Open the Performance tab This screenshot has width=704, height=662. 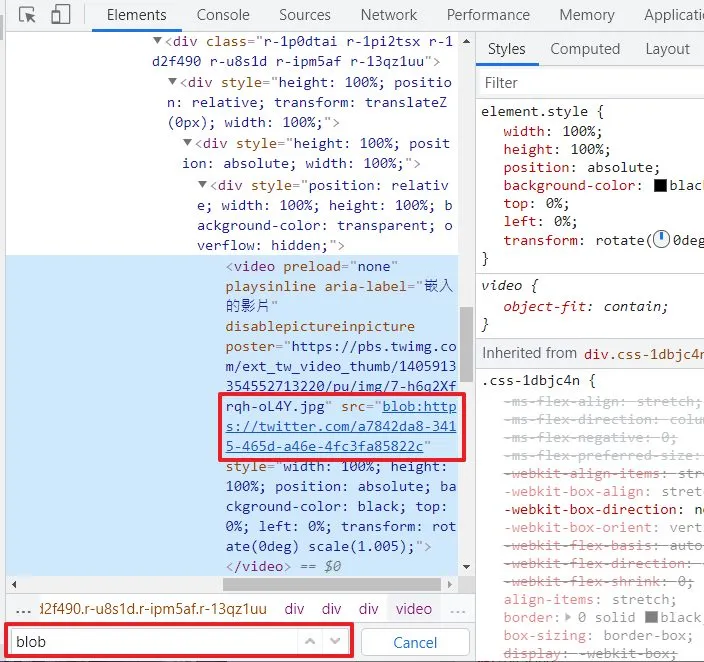(x=488, y=15)
